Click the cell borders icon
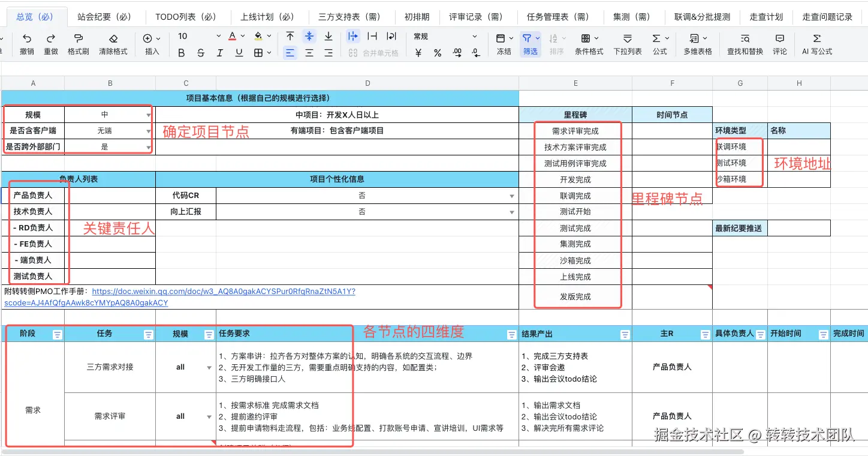 click(258, 53)
